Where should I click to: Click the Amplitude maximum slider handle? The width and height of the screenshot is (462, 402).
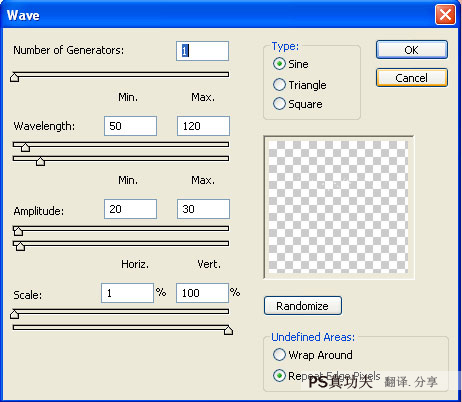(20, 246)
